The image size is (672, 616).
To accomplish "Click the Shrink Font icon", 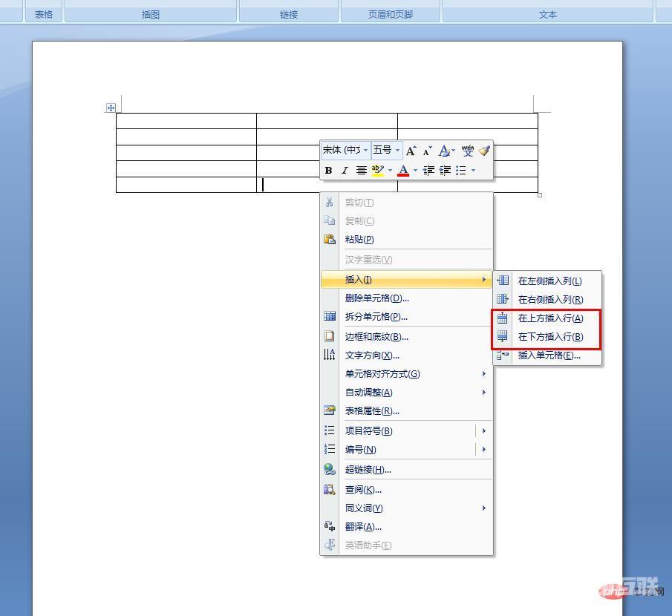I will click(x=427, y=151).
